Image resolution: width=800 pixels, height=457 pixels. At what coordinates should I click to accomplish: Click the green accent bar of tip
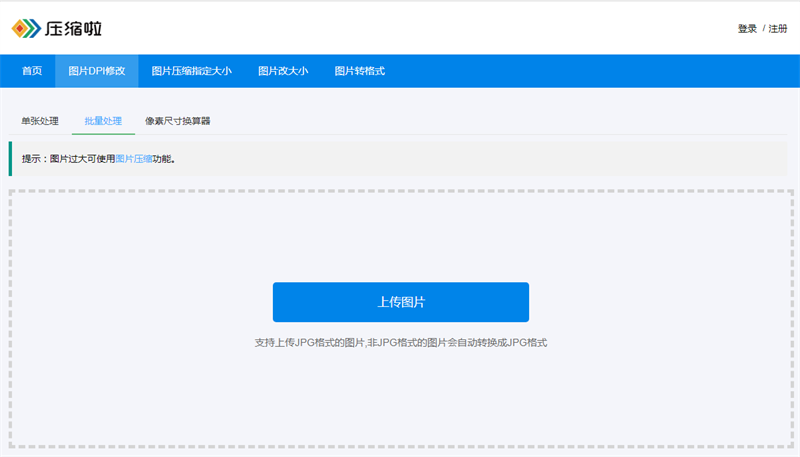pyautogui.click(x=10, y=159)
